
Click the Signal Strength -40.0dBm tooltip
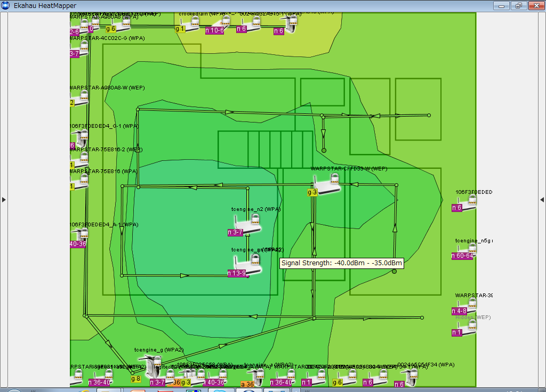(x=342, y=263)
